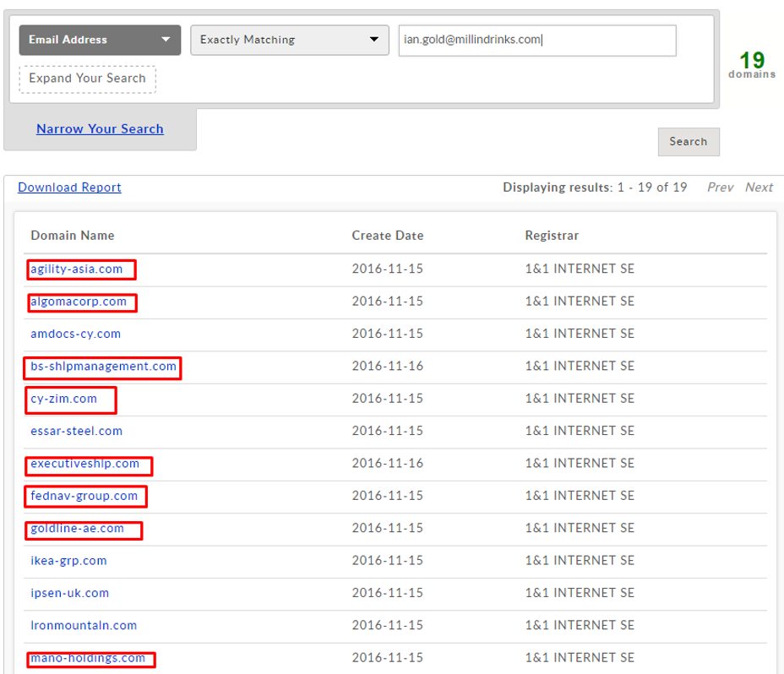Open fednav-group.com domain link
Screen dimensions: 784x674
[x=84, y=496]
